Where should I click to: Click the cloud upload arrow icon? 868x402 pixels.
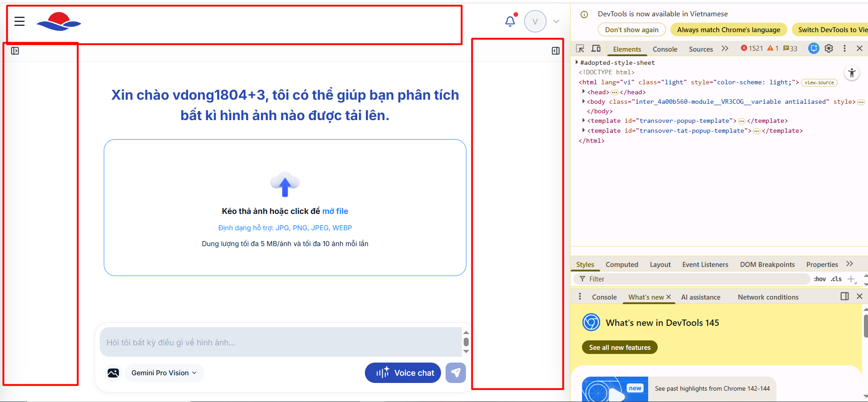click(x=285, y=184)
